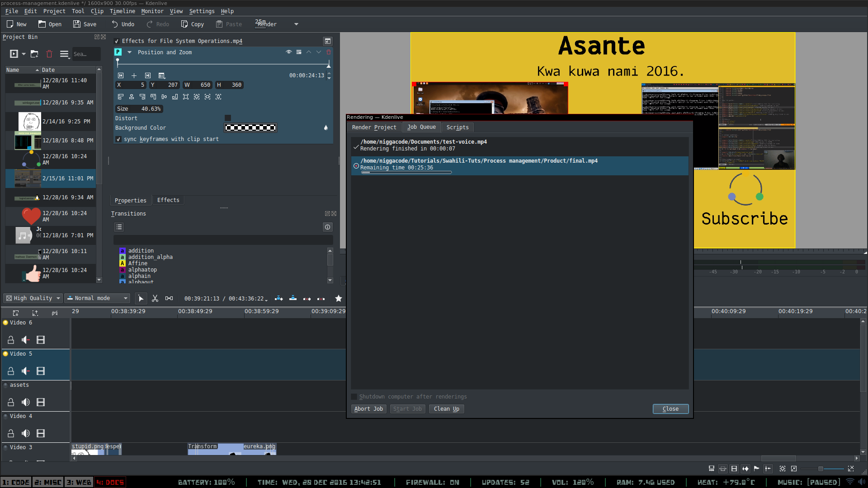Open the Timeline menu

click(123, 11)
